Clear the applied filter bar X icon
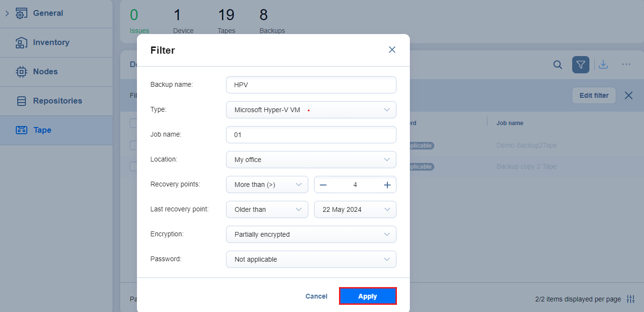 click(x=629, y=95)
